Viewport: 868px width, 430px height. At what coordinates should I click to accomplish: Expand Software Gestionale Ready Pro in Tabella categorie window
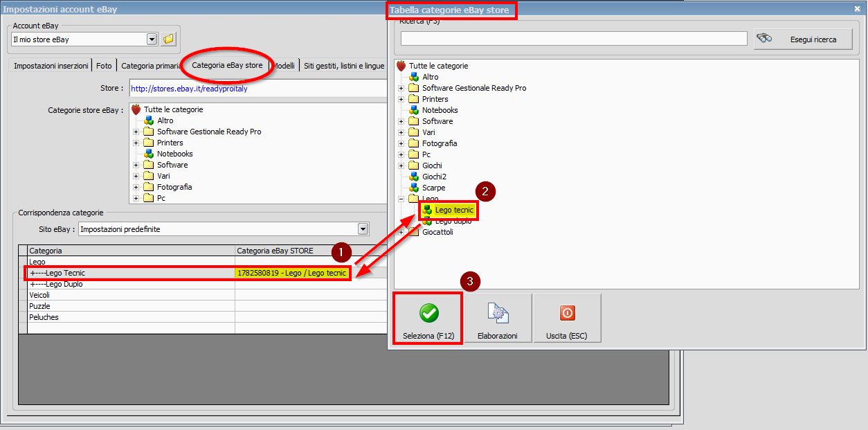(401, 88)
